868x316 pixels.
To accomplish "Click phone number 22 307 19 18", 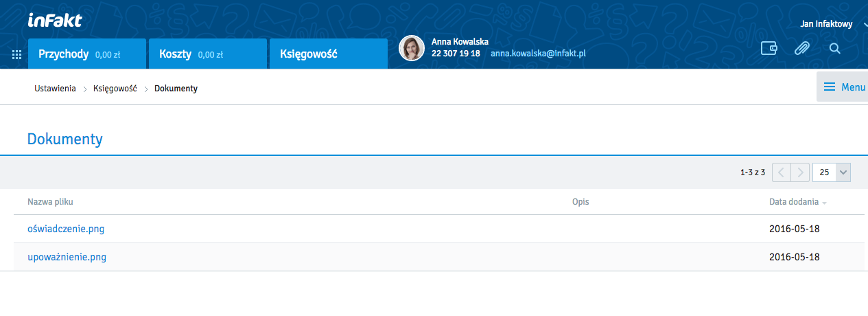I will click(456, 53).
